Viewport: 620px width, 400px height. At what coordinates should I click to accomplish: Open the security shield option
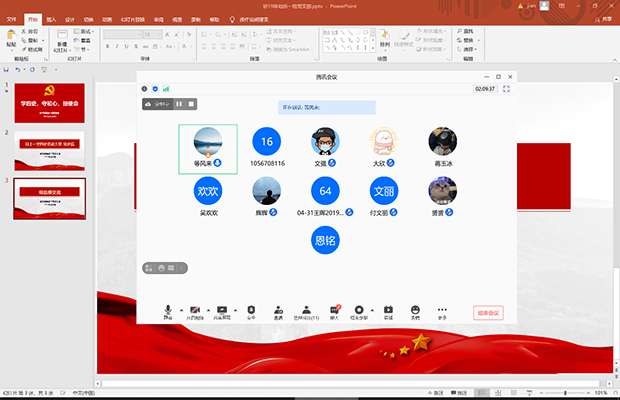251,311
